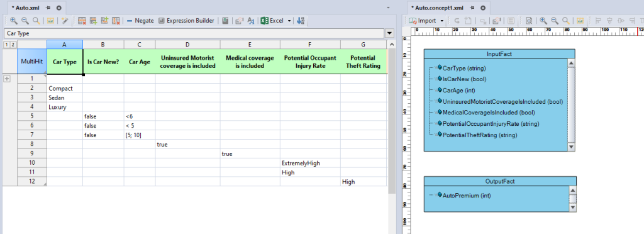Open the Excel dropdown arrow
This screenshot has height=234, width=644.
[289, 21]
